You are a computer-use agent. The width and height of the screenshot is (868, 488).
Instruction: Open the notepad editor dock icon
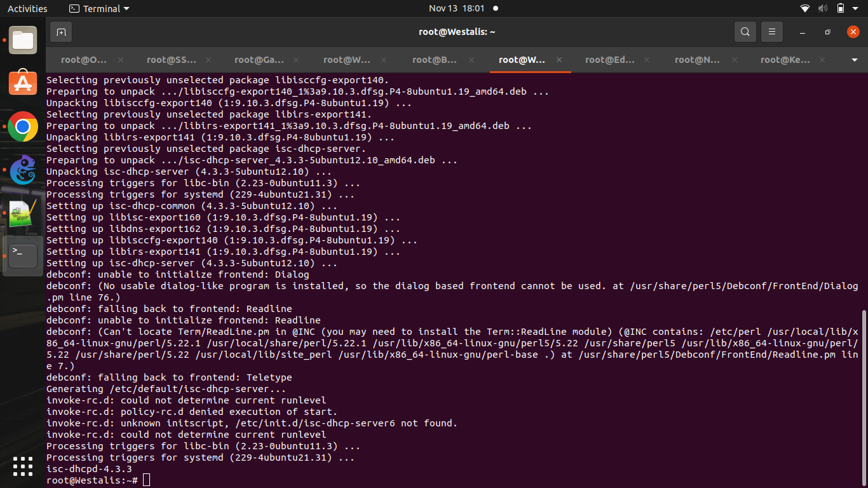(23, 213)
